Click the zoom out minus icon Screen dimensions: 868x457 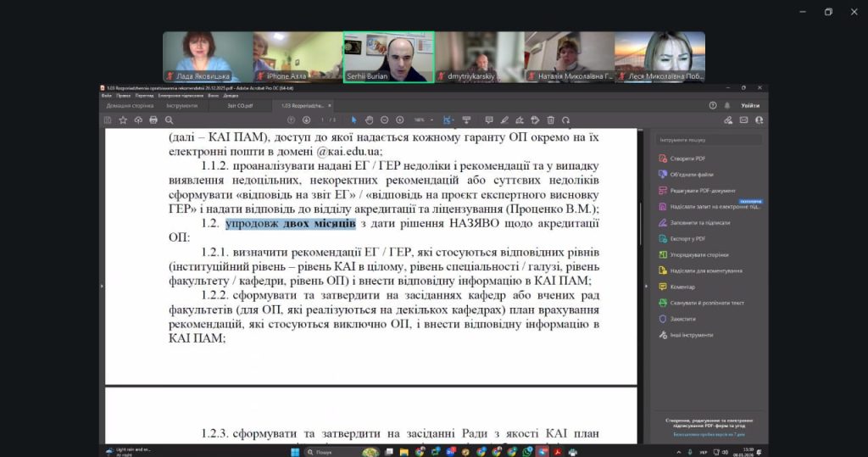click(385, 120)
